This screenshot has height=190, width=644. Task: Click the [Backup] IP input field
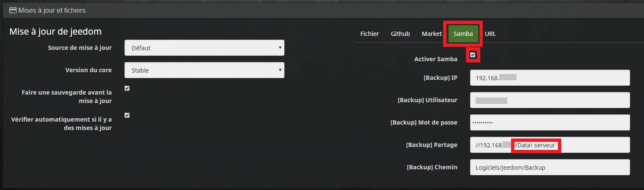tap(550, 78)
